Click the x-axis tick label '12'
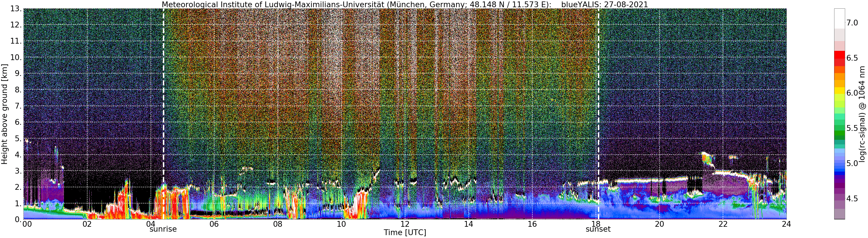 coord(405,224)
